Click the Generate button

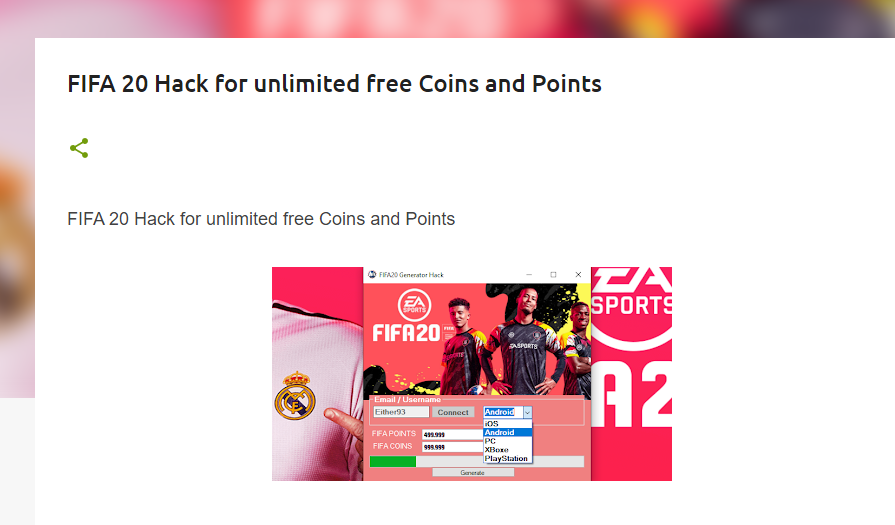pyautogui.click(x=473, y=472)
